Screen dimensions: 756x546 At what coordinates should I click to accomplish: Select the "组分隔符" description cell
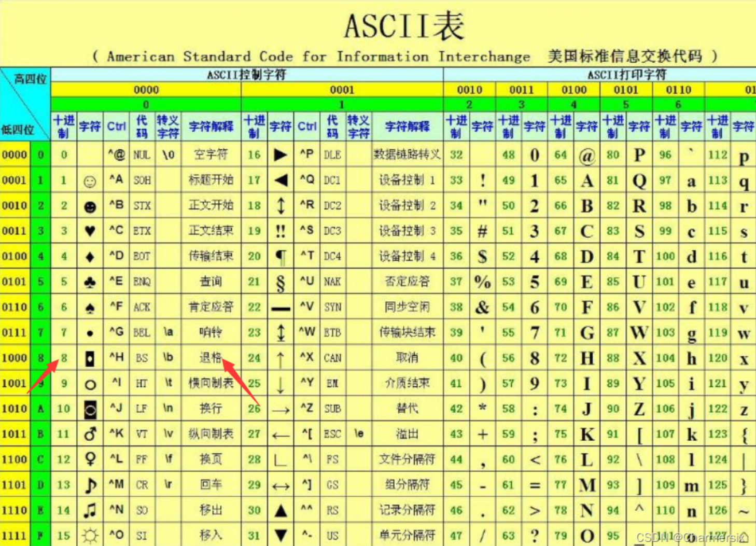tap(407, 485)
